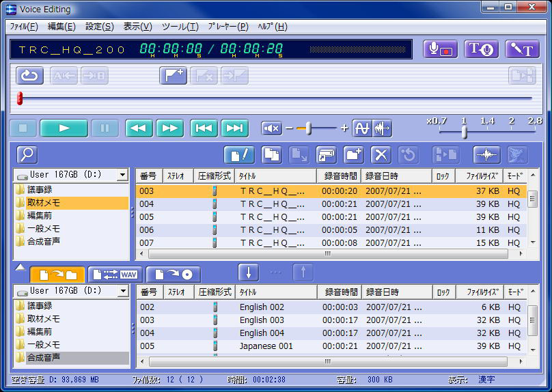
Task: Open the lower User 167GB drive dropdown
Action: coord(122,291)
